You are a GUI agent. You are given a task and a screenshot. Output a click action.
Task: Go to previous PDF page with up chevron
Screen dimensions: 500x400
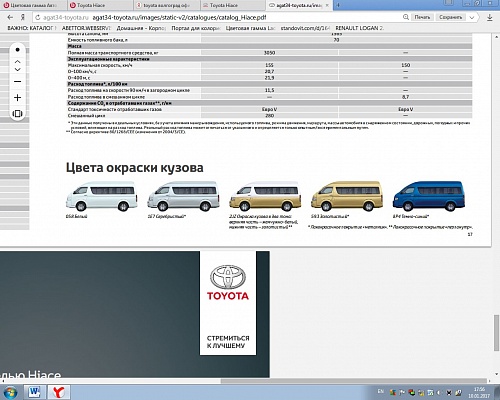point(17,62)
